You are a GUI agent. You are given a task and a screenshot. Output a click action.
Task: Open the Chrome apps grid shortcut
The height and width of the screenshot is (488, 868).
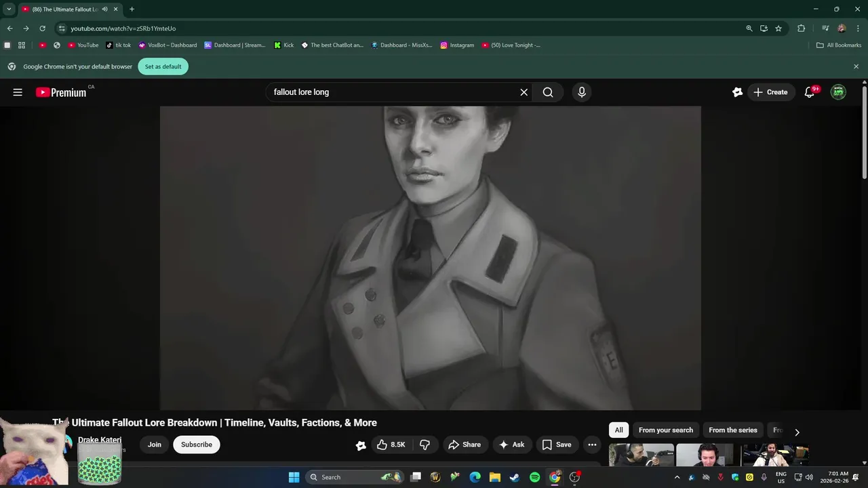coord(22,45)
